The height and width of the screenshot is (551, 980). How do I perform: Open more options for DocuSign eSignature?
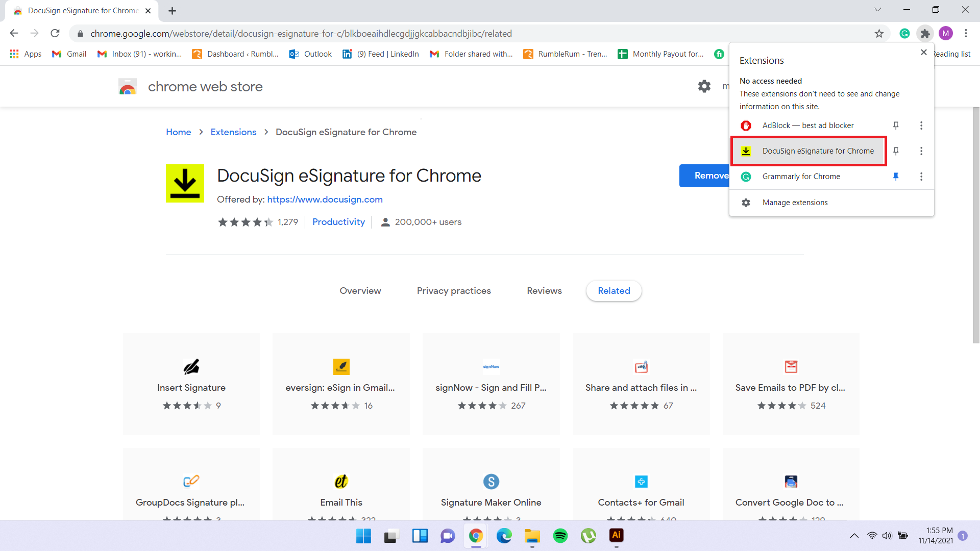(x=921, y=151)
